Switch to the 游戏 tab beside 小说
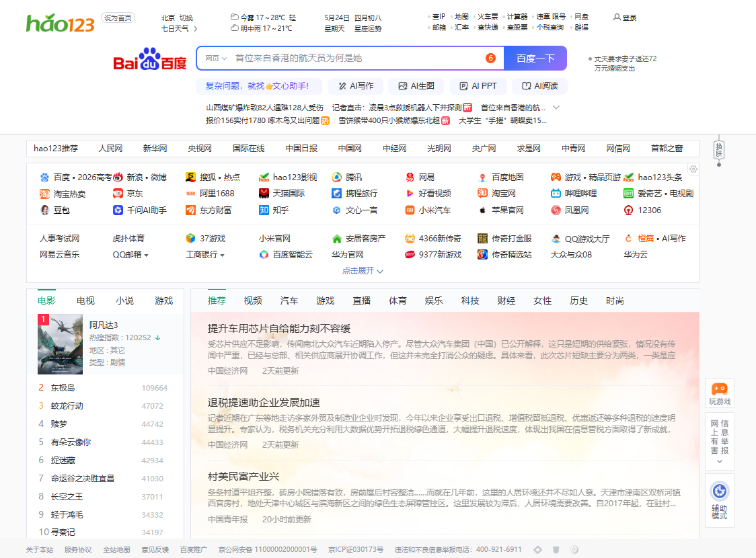This screenshot has height=558, width=756. 164,301
